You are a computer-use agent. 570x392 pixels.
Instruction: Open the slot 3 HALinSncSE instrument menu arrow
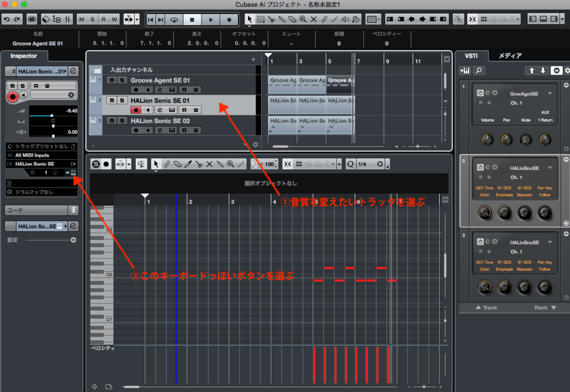point(549,242)
